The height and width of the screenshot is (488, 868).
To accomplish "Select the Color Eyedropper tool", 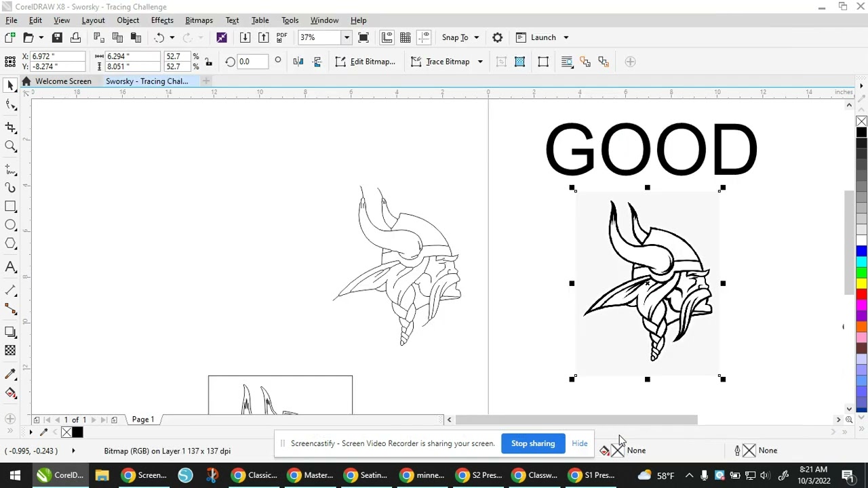I will point(10,374).
